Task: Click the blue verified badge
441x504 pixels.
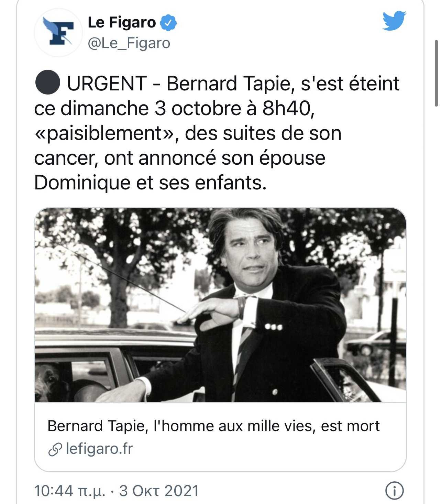Action: (x=168, y=23)
